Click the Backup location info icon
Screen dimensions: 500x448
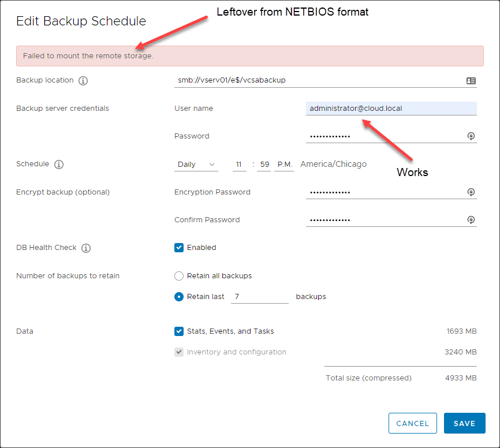point(83,80)
